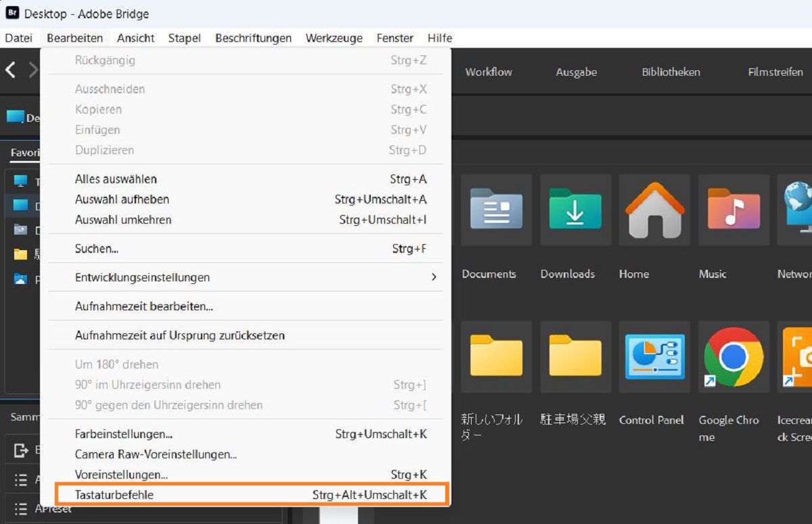Switch to the Ausgabe workspace
The image size is (812, 524).
pos(577,72)
